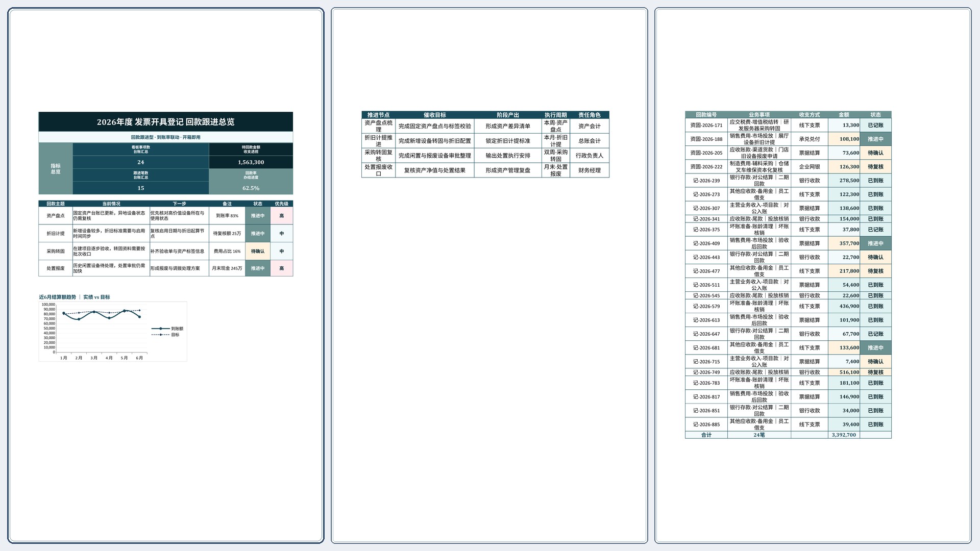Viewport: 980px width, 551px height.
Task: Click the subtitle 回款跟进型 · 到账率联动 · 开箱即用
Action: point(166,137)
